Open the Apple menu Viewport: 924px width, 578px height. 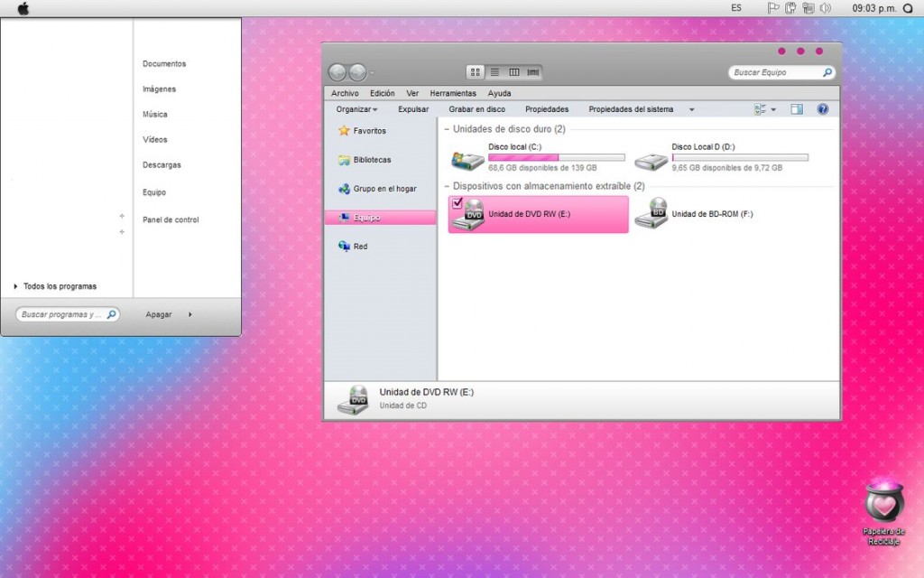[x=23, y=7]
